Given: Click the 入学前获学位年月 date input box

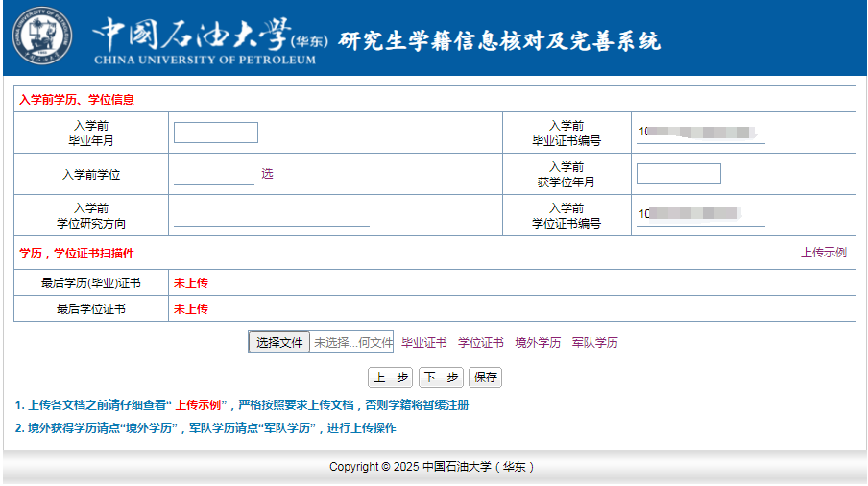Looking at the screenshot, I should click(x=678, y=174).
